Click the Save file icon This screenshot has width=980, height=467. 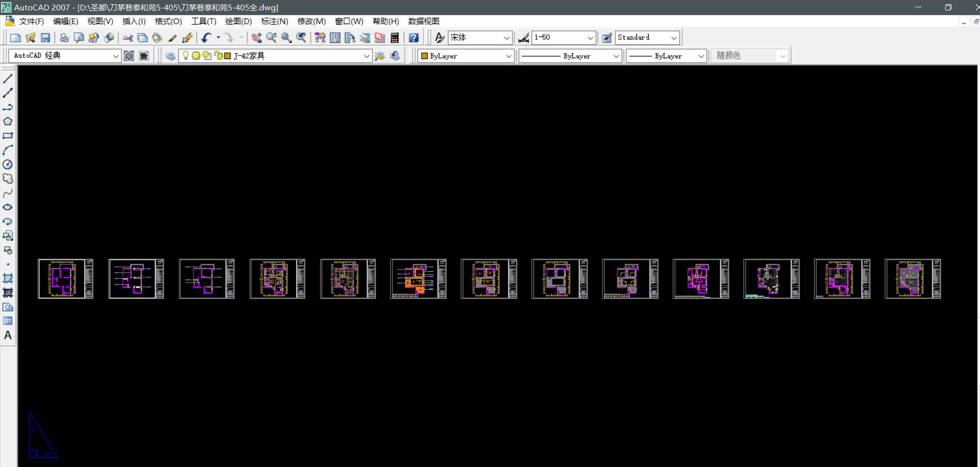pos(45,38)
